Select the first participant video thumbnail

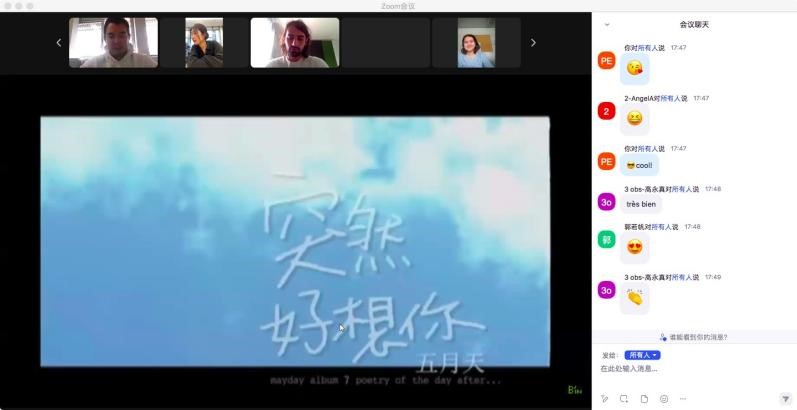click(x=113, y=43)
